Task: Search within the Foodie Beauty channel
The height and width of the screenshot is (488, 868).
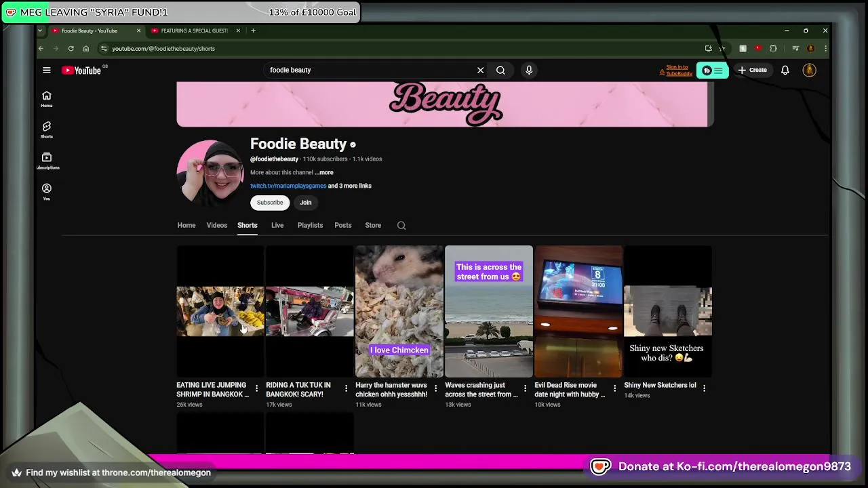Action: click(401, 225)
